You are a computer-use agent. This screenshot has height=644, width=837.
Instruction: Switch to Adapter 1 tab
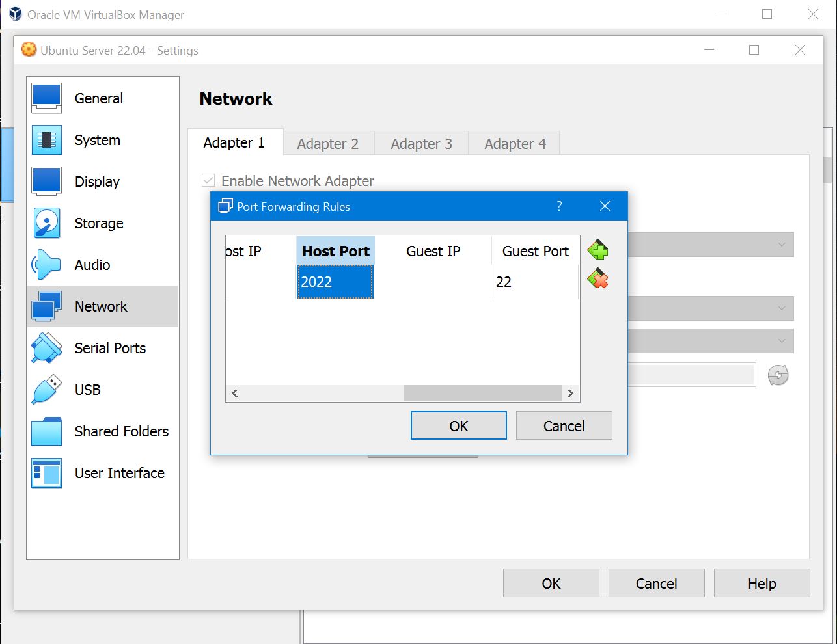tap(234, 142)
